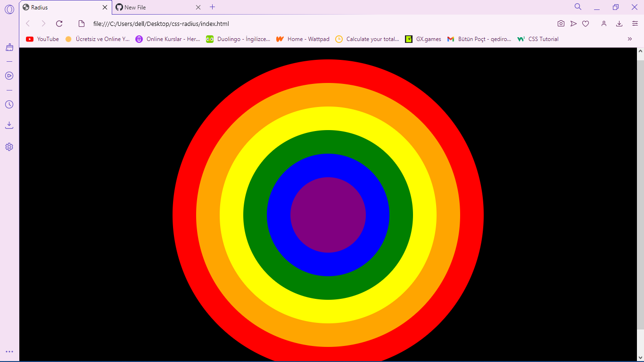Bookmark this page with the heart icon
The height and width of the screenshot is (362, 644).
point(586,24)
